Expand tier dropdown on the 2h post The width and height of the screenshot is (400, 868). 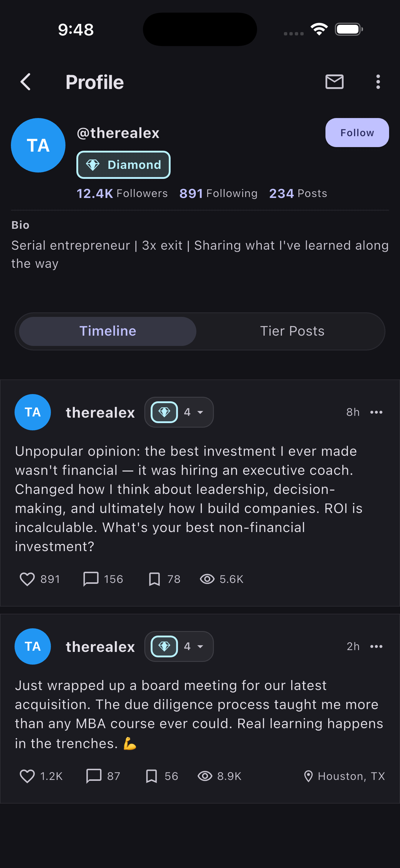[x=200, y=646]
